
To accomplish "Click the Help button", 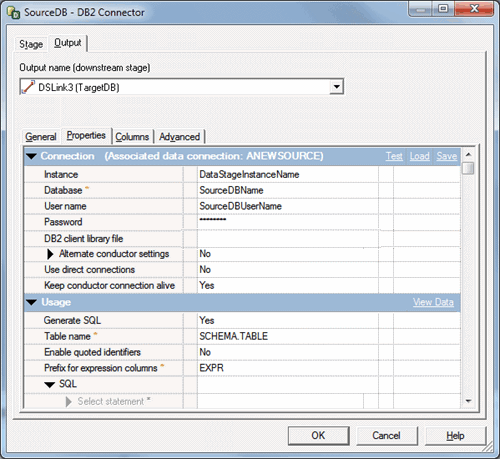I will pyautogui.click(x=455, y=435).
